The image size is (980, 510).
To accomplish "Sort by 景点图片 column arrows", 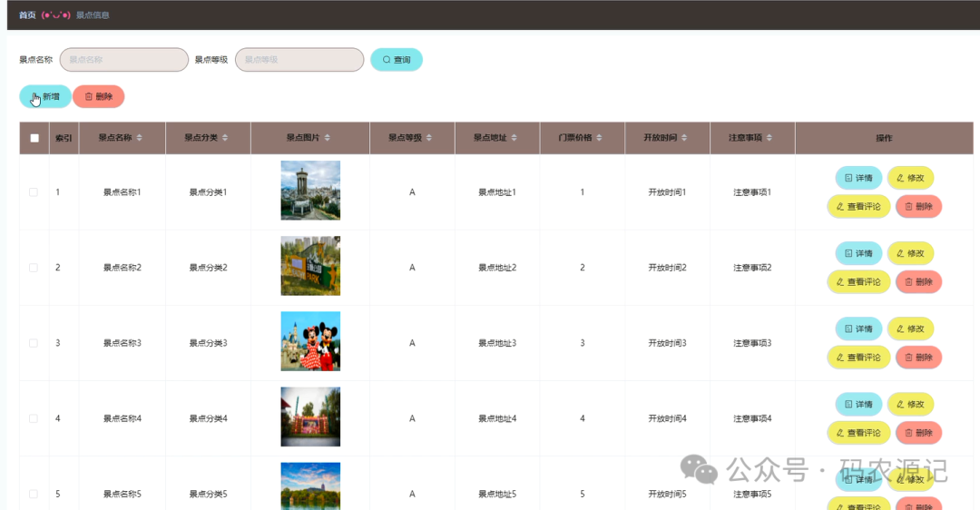I will click(x=328, y=138).
